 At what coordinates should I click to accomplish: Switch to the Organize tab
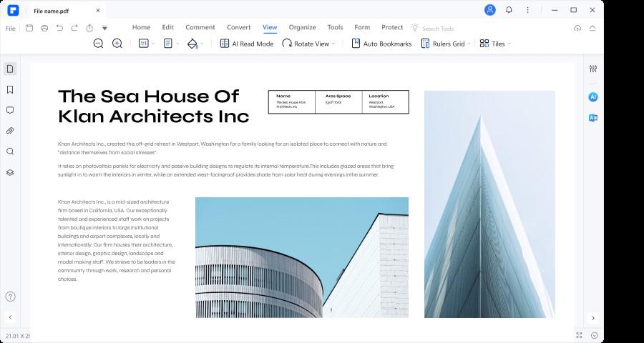[x=302, y=27]
